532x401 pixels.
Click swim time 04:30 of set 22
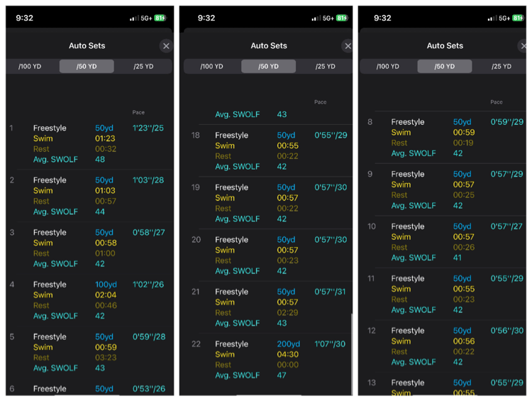click(x=288, y=354)
